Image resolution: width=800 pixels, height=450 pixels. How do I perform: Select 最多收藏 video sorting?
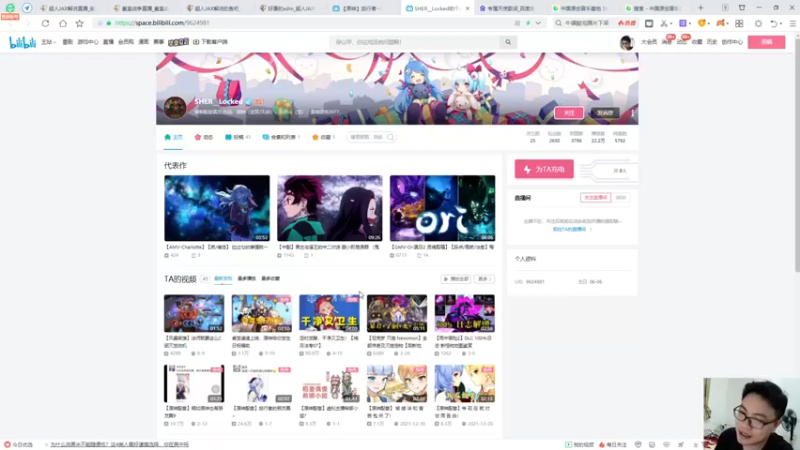click(x=270, y=279)
